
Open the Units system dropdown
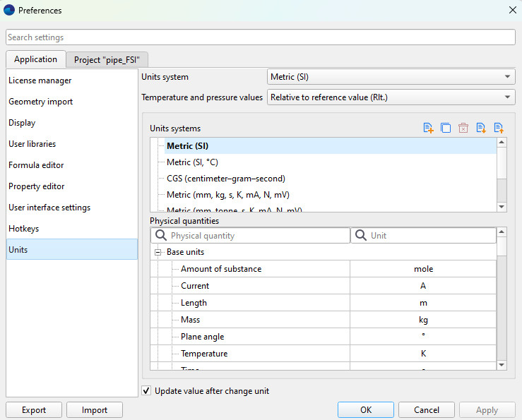391,77
